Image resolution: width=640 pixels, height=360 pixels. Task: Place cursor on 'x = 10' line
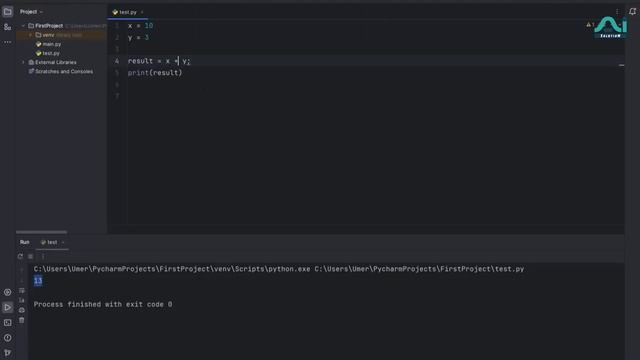point(140,26)
